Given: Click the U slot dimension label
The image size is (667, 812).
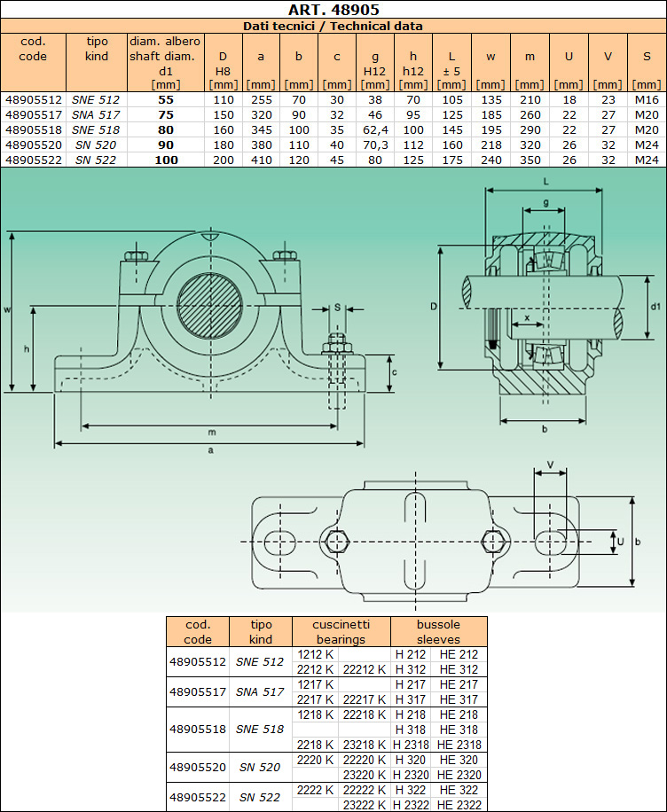Looking at the screenshot, I should click(620, 541).
